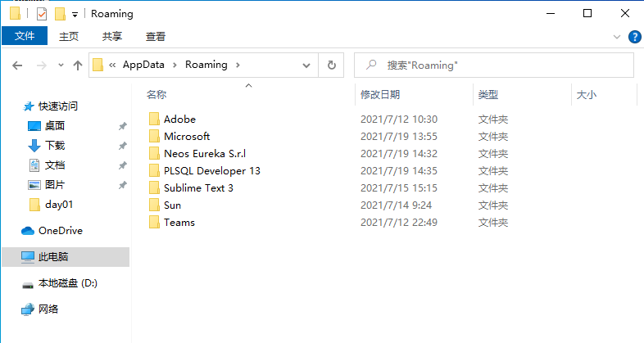Click the Adobe folder name

point(179,120)
